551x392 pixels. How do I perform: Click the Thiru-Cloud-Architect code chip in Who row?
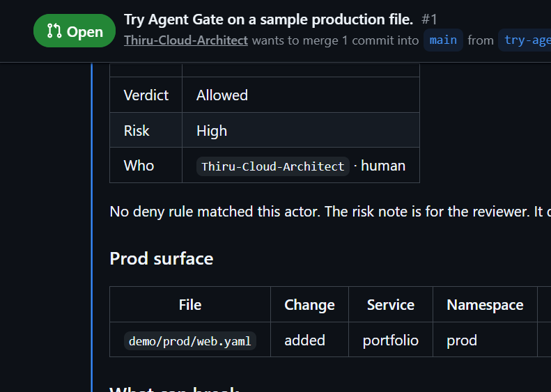272,166
